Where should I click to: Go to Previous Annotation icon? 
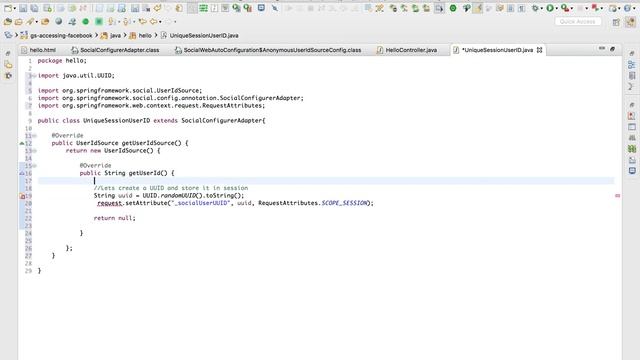127,22
